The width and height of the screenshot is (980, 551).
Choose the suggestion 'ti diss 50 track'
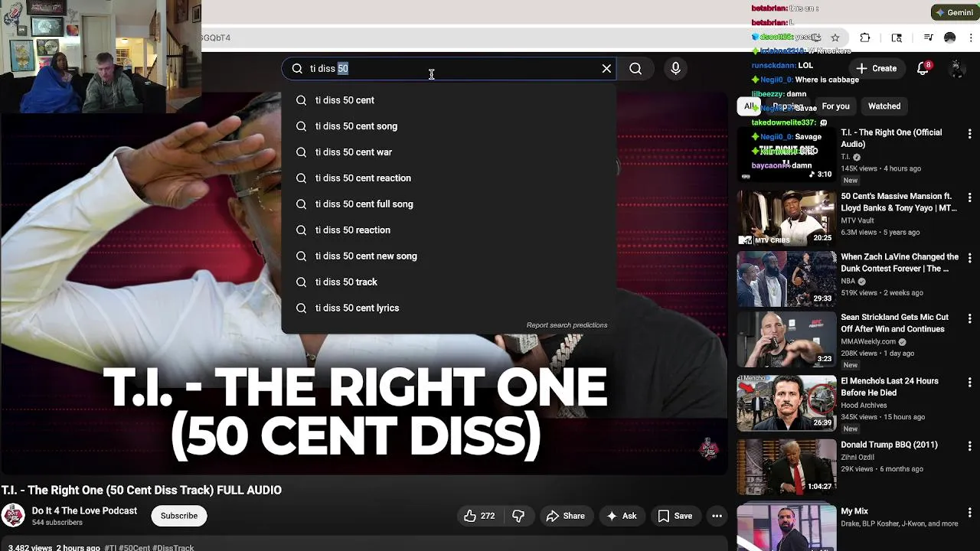click(x=448, y=282)
